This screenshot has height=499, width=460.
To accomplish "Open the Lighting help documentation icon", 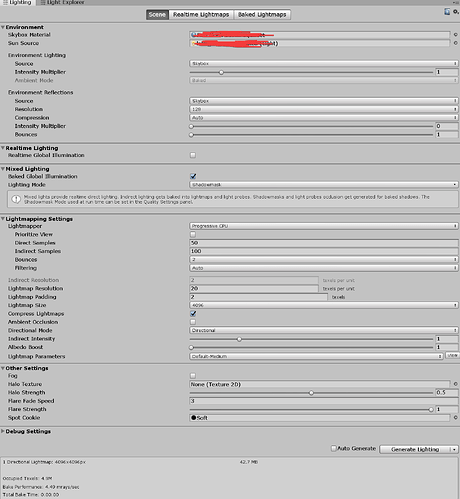I will pos(447,12).
